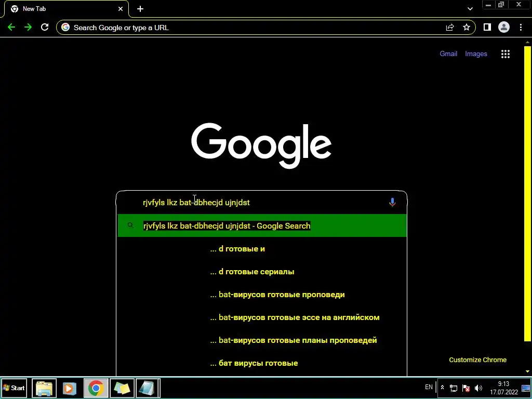
Task: Reload the page with the refresh icon
Action: point(45,28)
